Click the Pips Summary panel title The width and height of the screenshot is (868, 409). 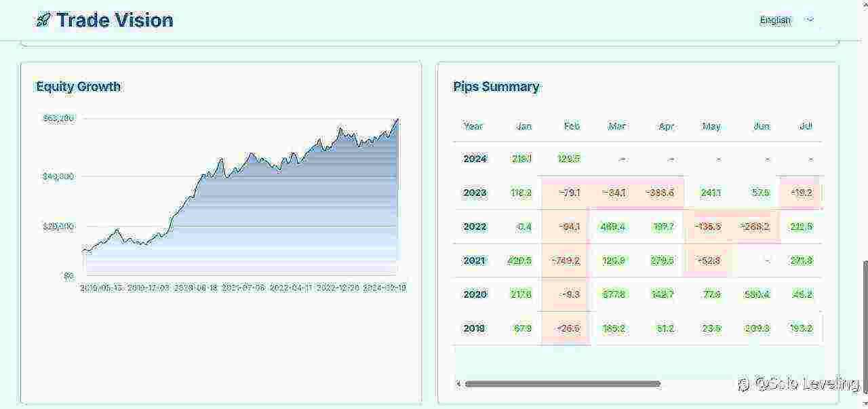click(x=496, y=86)
